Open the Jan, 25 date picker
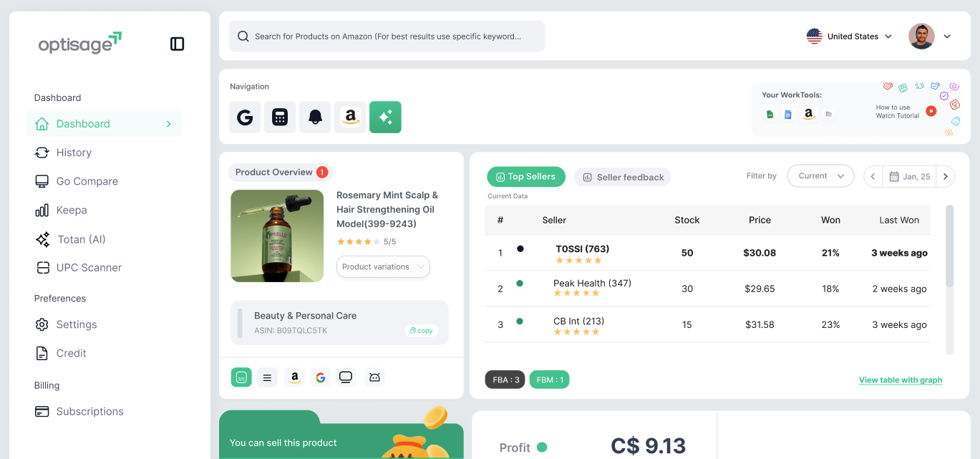The width and height of the screenshot is (980, 459). 910,176
